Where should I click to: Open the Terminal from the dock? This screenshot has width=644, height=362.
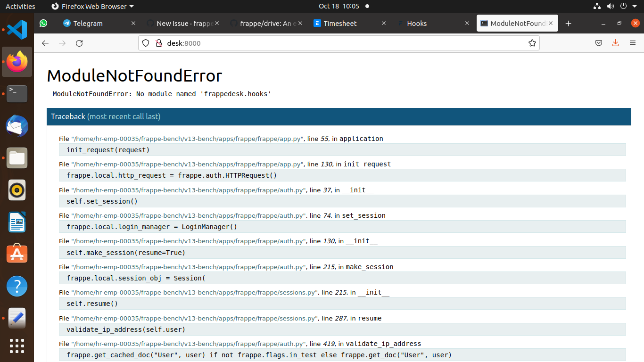(x=17, y=94)
